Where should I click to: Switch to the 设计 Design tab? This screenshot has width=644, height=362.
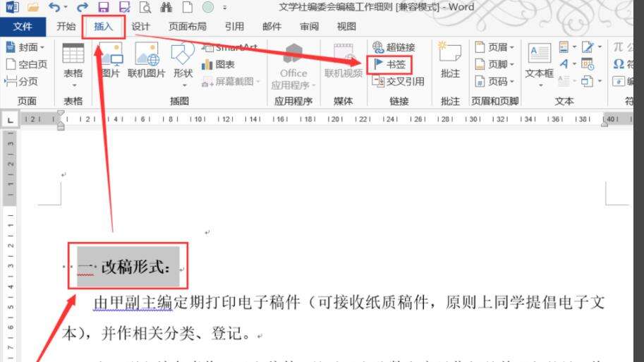point(140,27)
